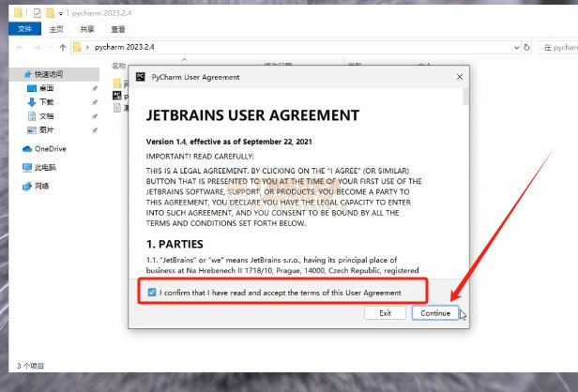Open 桌面 in the navigation pane
Viewport: 578px width, 392px height.
coord(47,88)
